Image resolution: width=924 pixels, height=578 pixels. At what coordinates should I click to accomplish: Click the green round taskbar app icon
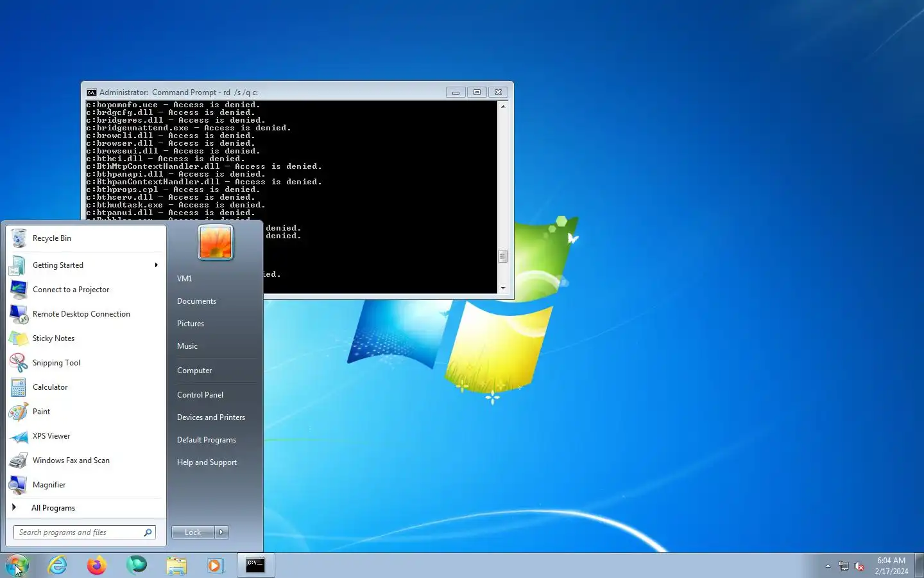(x=137, y=565)
